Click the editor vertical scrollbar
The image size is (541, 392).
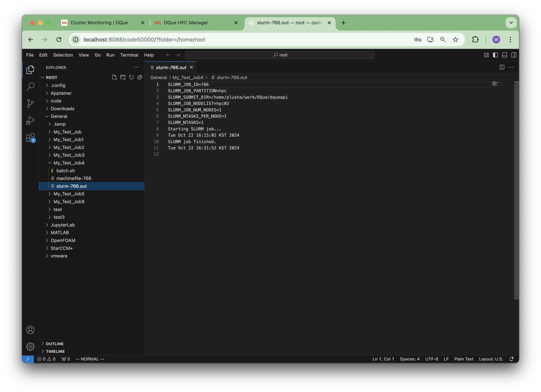[x=516, y=191]
